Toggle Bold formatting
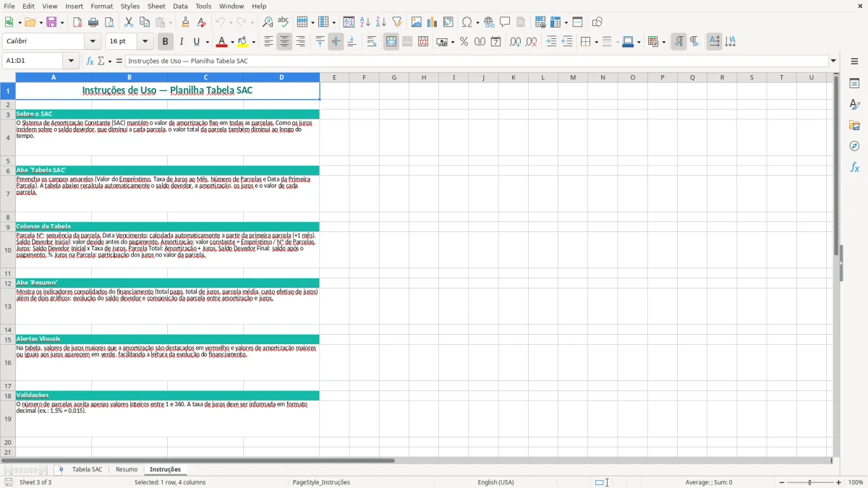This screenshot has width=868, height=488. [165, 42]
